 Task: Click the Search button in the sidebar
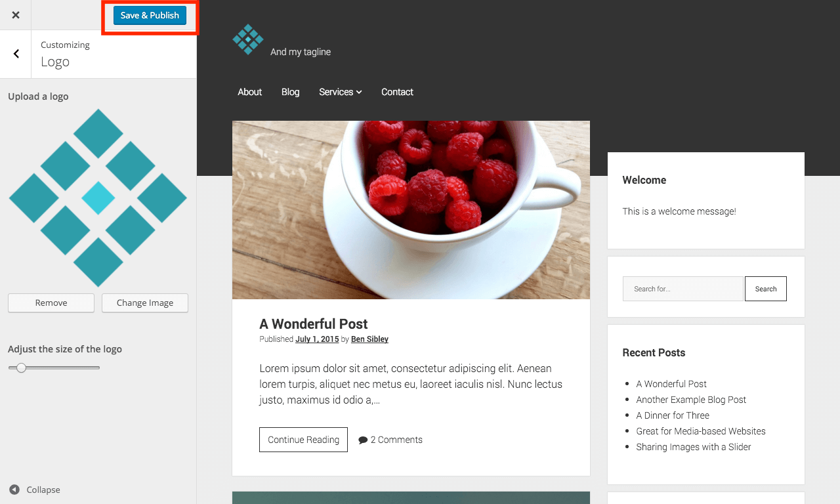pos(766,289)
